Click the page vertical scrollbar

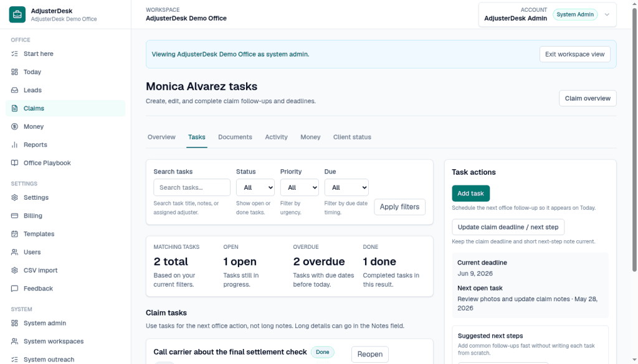[634, 140]
